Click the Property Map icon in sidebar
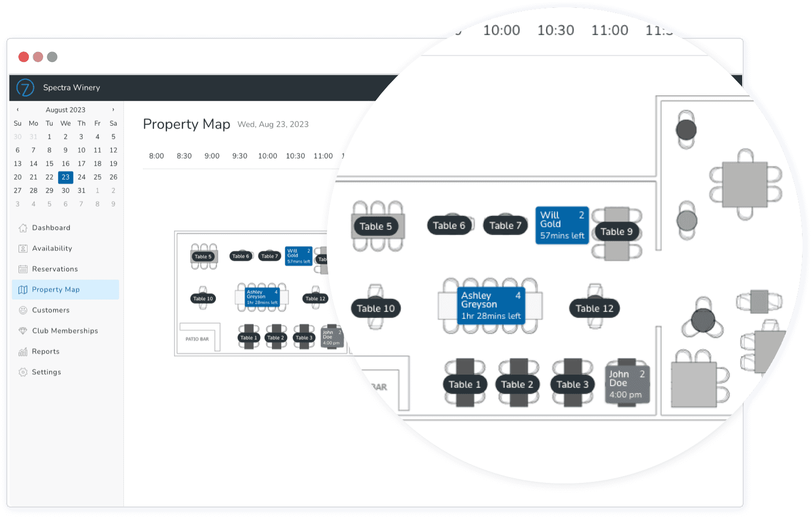 tap(23, 289)
